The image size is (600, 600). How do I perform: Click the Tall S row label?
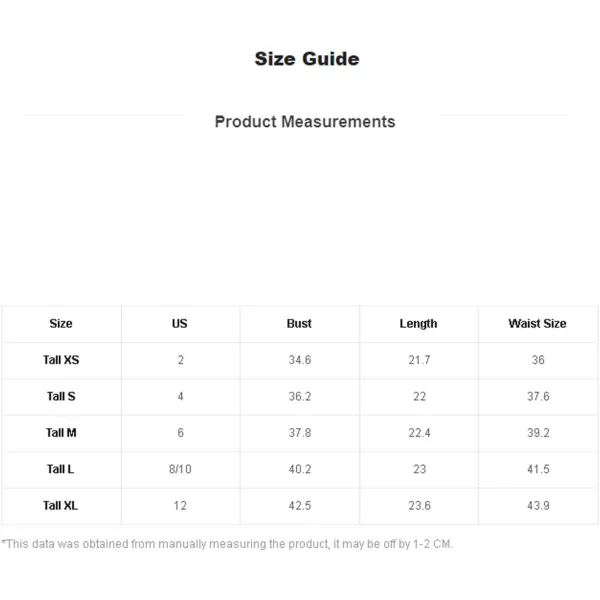61,396
